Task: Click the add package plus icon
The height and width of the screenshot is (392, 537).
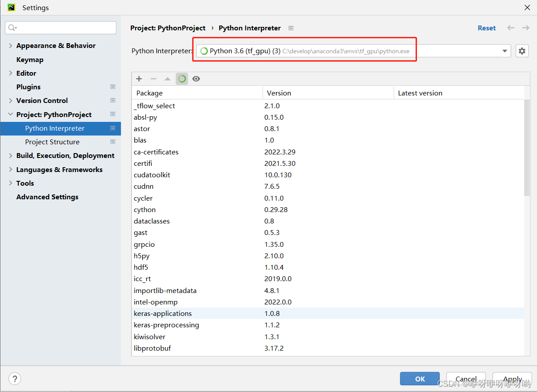Action: pyautogui.click(x=139, y=79)
